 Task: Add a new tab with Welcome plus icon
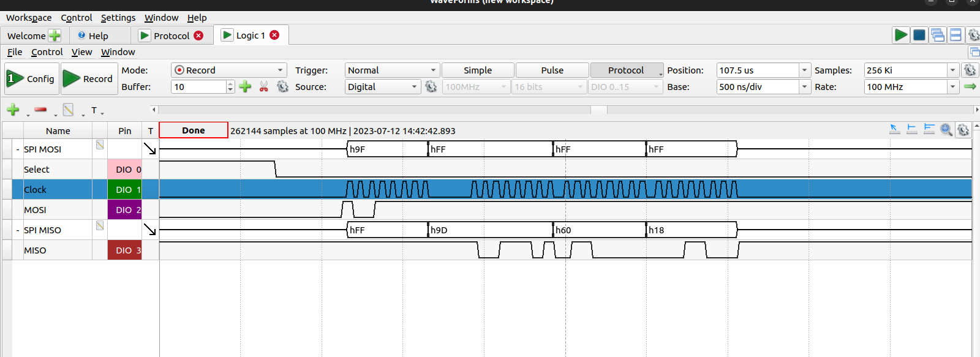click(55, 36)
